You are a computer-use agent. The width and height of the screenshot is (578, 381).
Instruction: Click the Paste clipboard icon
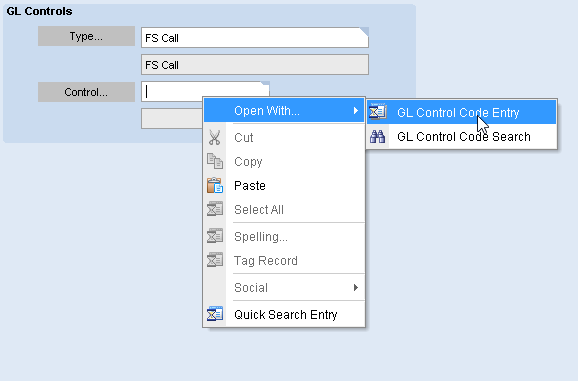click(x=215, y=185)
